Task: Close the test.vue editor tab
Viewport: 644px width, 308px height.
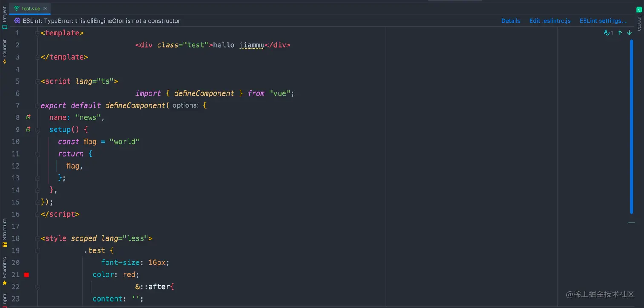Action: 45,9
